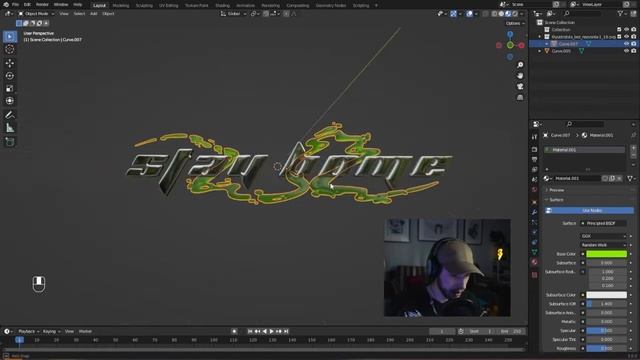Disable Curve.007 in renders camera icon
The image size is (640, 360).
pos(633,44)
